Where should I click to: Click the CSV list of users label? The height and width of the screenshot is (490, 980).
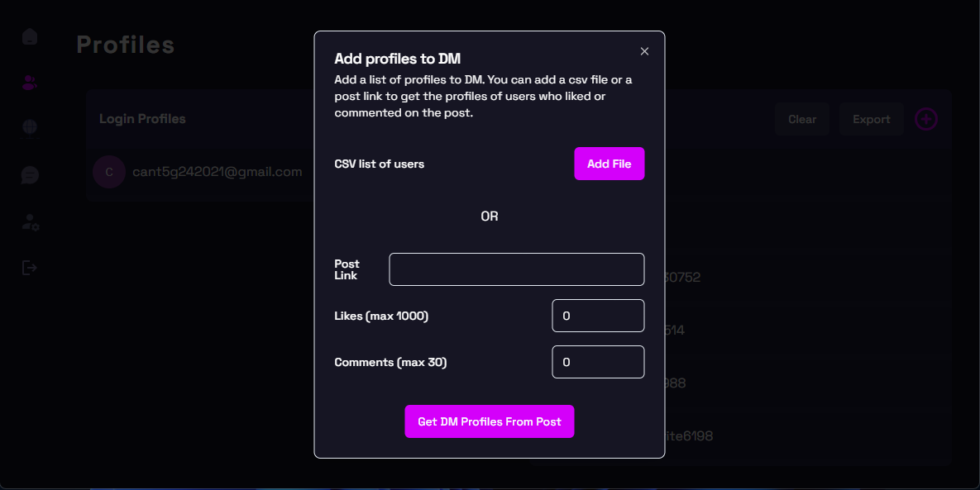point(379,164)
